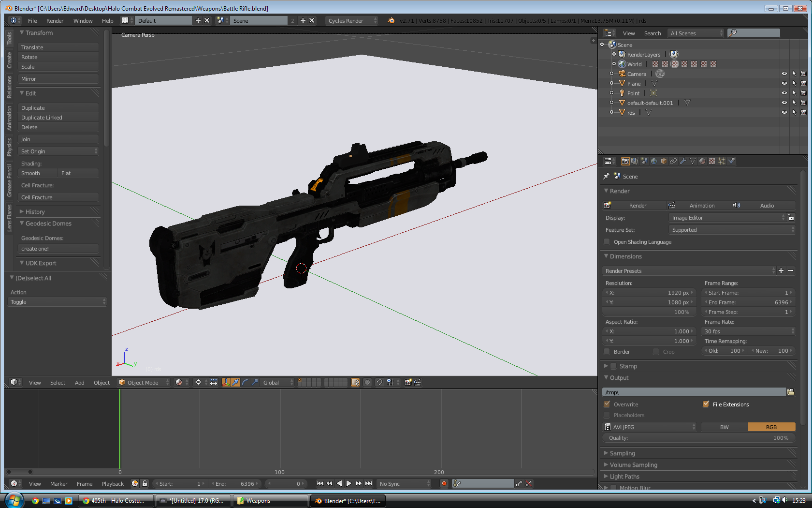Open the World properties tab (globe icon)
812x508 pixels.
(654, 161)
